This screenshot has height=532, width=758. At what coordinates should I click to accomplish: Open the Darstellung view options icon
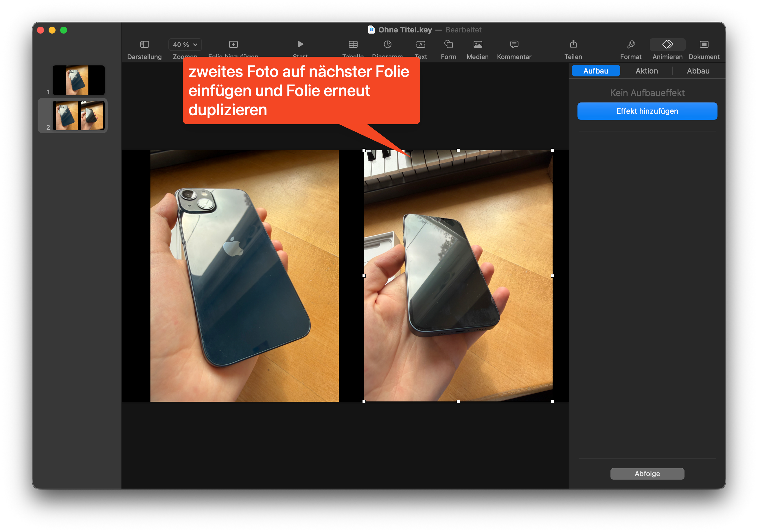[144, 44]
